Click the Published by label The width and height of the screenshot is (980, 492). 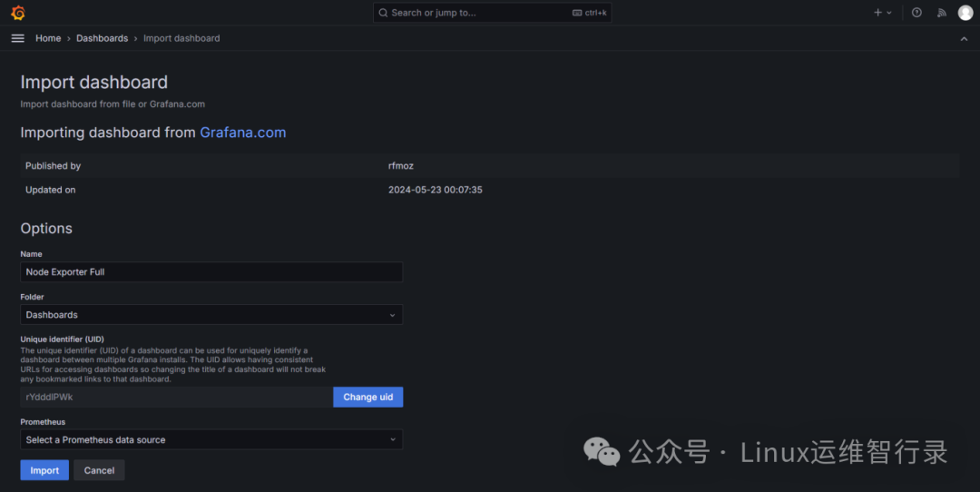[x=54, y=166]
